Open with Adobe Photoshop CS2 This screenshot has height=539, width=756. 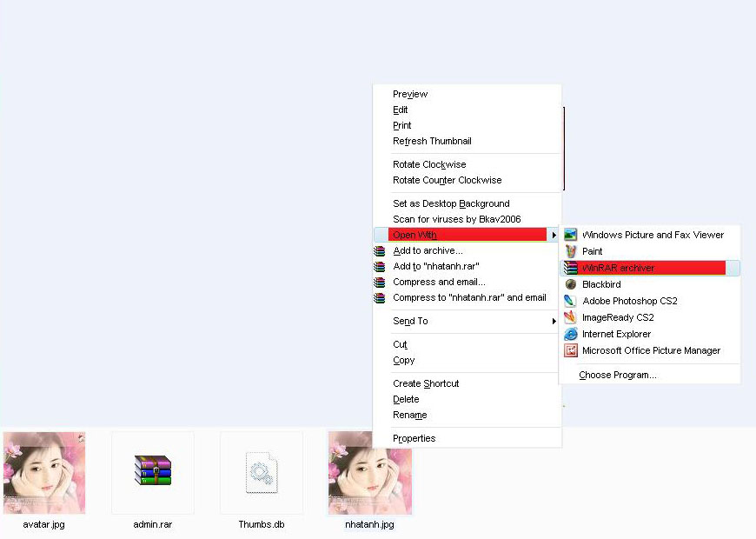click(x=650, y=301)
